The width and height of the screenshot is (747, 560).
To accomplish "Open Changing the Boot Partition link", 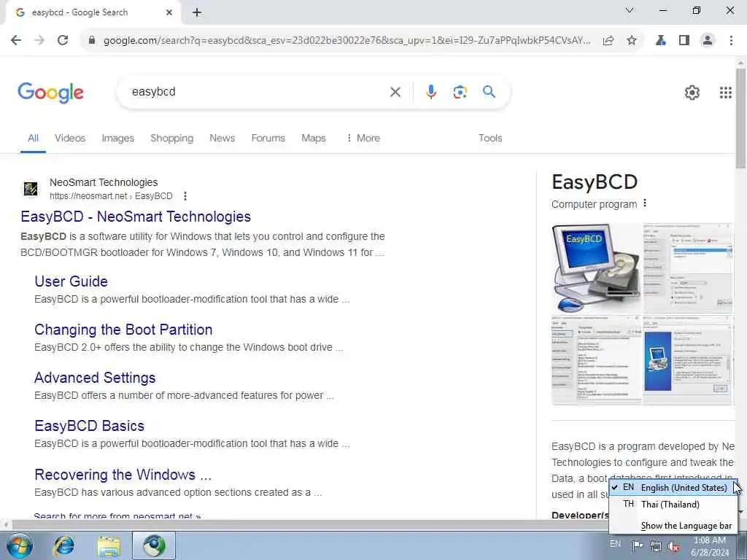I will (123, 330).
